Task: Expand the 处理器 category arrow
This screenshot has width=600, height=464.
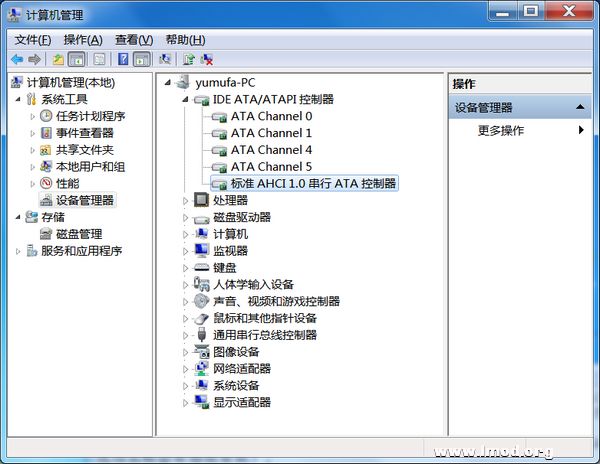Action: (x=185, y=200)
